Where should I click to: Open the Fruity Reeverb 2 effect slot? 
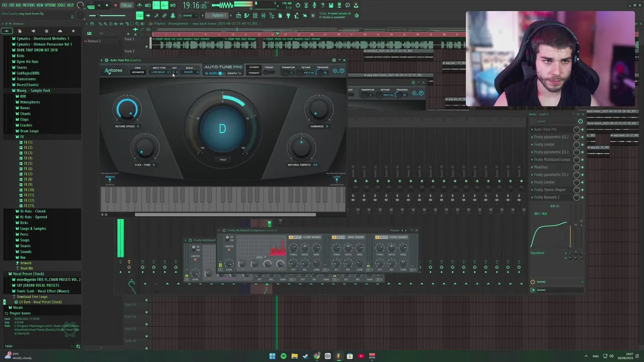(x=546, y=197)
